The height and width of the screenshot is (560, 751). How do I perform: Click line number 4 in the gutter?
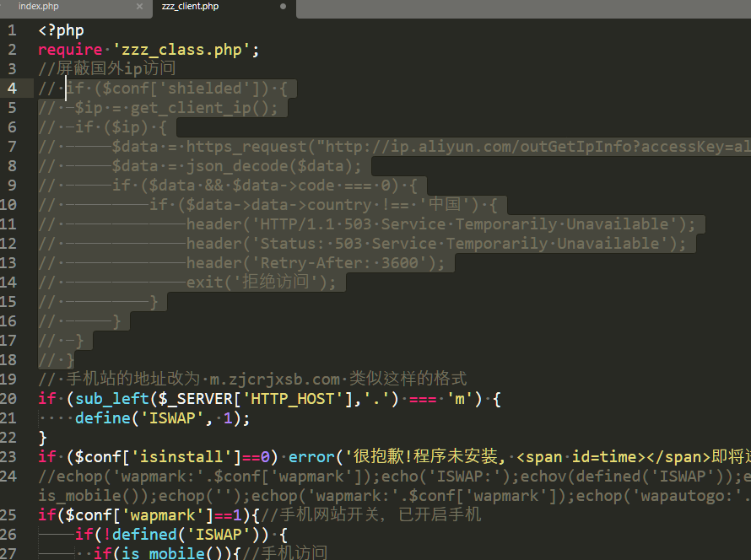[12, 89]
